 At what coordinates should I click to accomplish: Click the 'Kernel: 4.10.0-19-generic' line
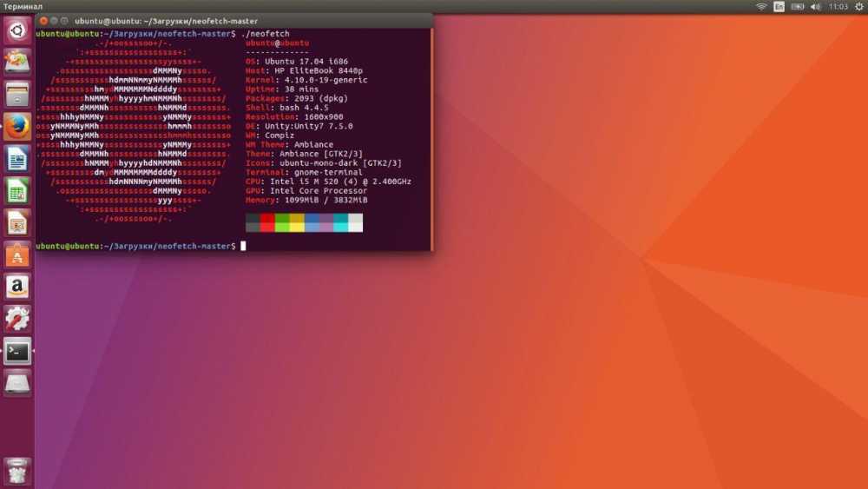click(x=306, y=80)
